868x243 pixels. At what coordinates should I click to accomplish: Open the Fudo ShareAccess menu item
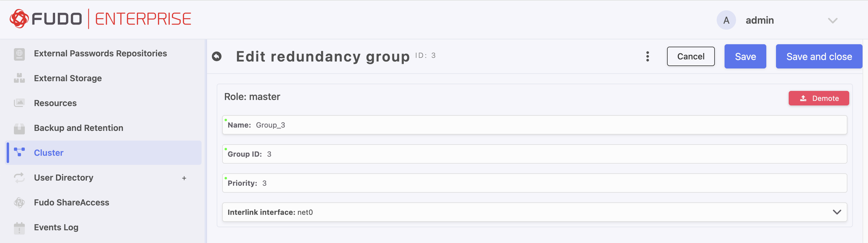tap(71, 202)
